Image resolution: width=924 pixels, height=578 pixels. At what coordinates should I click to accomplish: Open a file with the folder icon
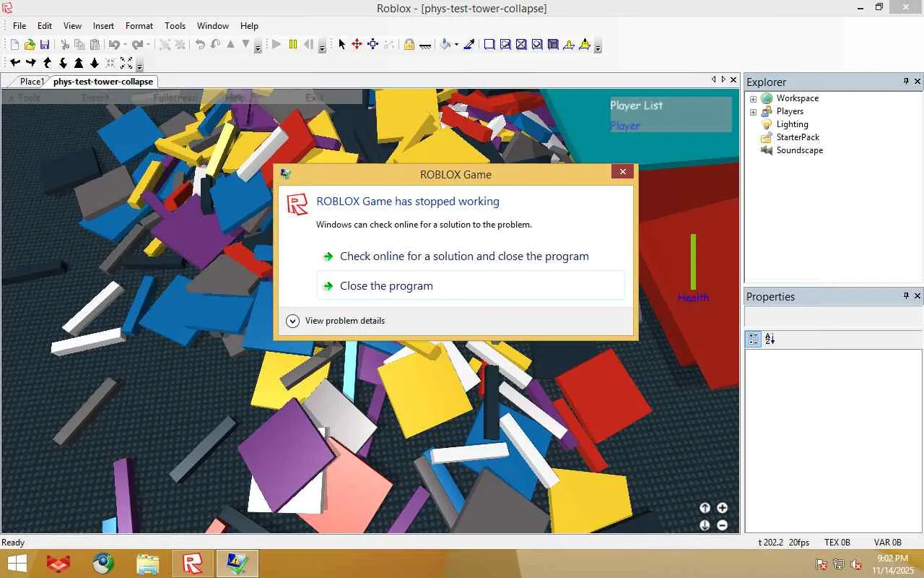(30, 45)
